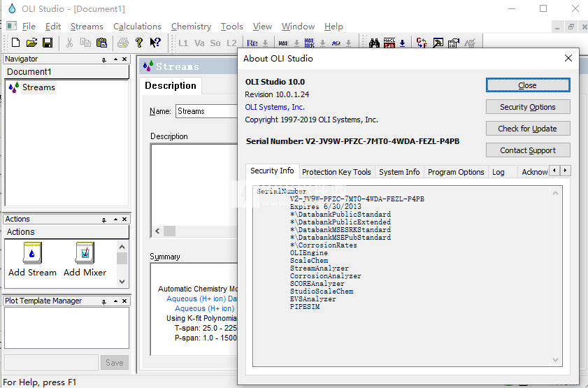The width and height of the screenshot is (588, 388).
Task: Click the Check for Update button
Action: [x=528, y=129]
